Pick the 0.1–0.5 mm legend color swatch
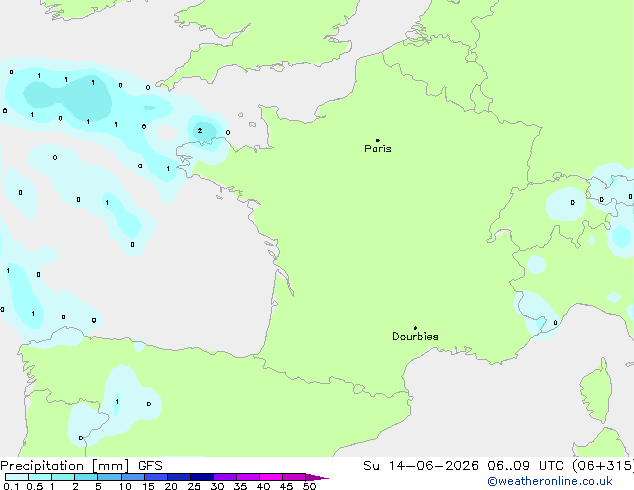This screenshot has width=634, height=490. pos(17,477)
